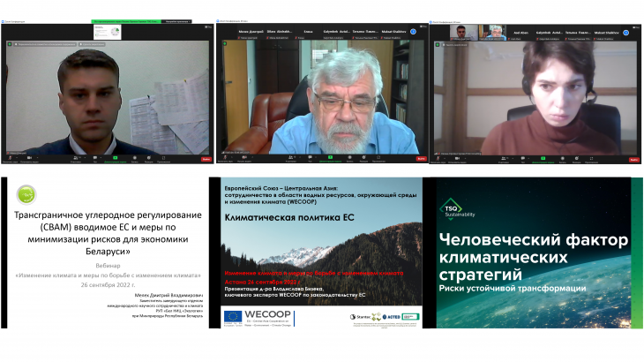Expand video options arrow in left Zoom window
The width and height of the screenshot is (644, 362).
click(37, 158)
